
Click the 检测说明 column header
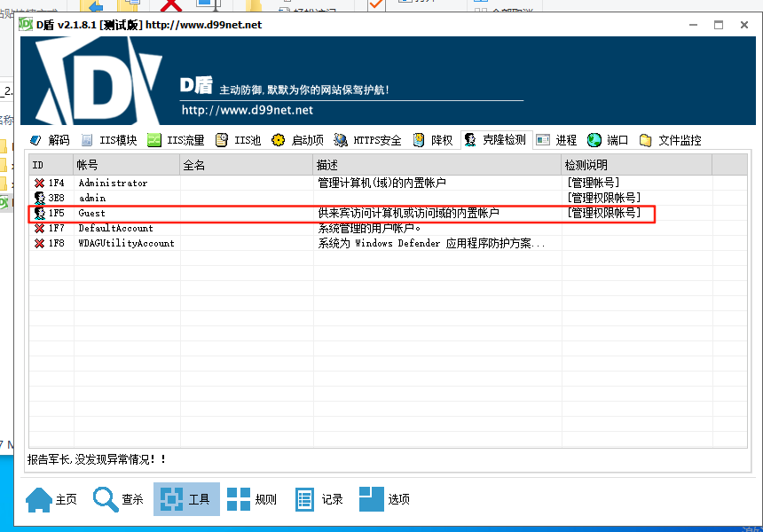[x=636, y=165]
